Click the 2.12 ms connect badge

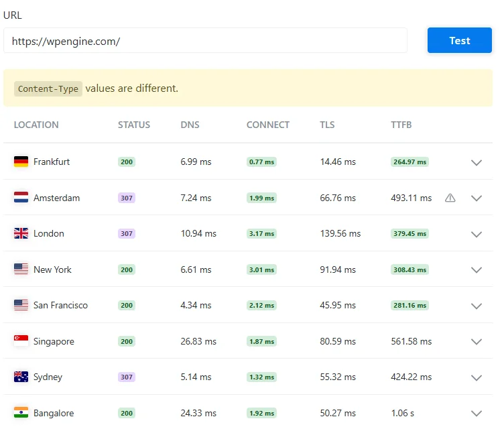click(x=261, y=305)
